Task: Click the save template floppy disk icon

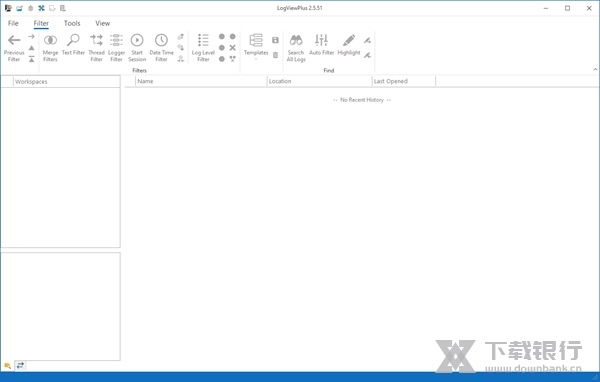Action: (x=275, y=40)
